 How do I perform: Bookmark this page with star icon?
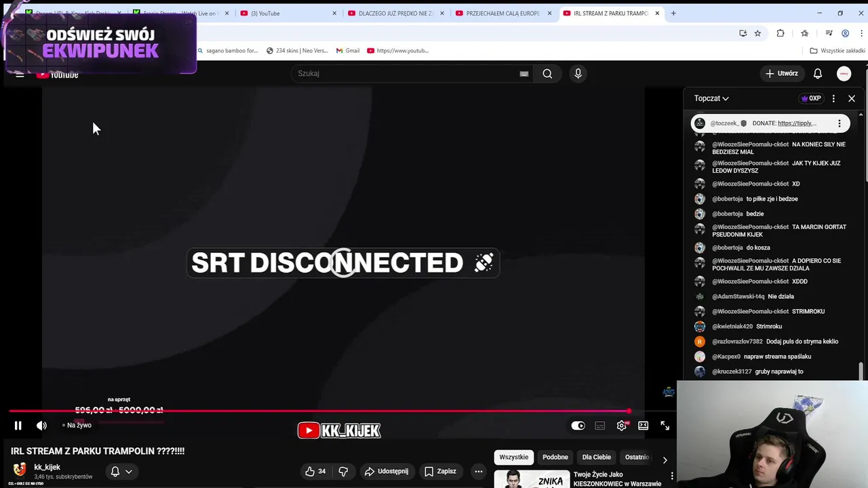point(757,33)
